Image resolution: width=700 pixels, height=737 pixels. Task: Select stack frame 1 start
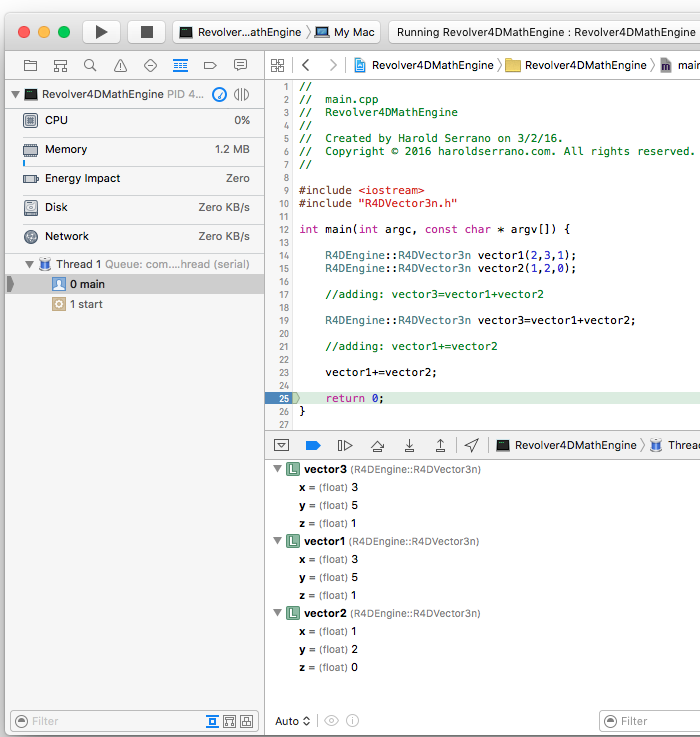(135, 305)
